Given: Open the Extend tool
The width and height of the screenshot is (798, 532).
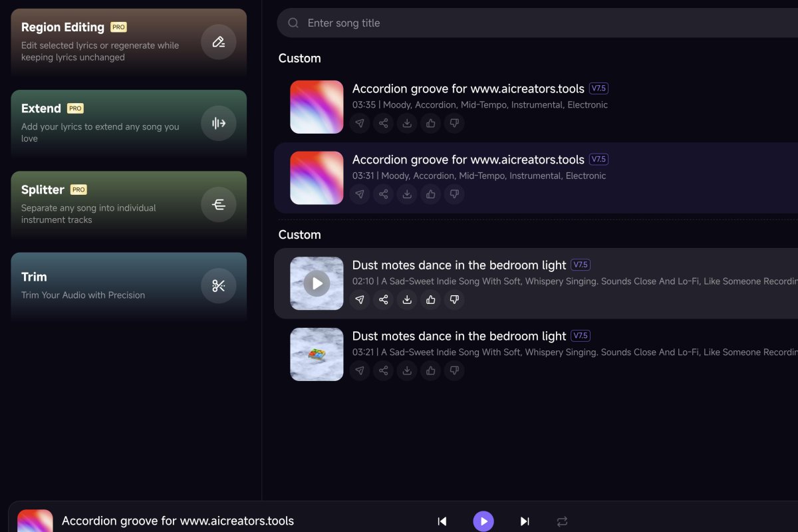Looking at the screenshot, I should coord(218,123).
